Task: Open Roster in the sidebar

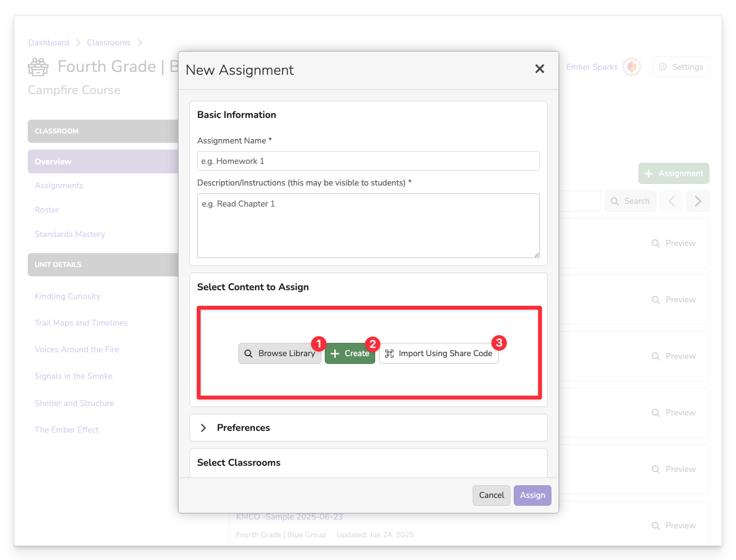Action: 47,210
